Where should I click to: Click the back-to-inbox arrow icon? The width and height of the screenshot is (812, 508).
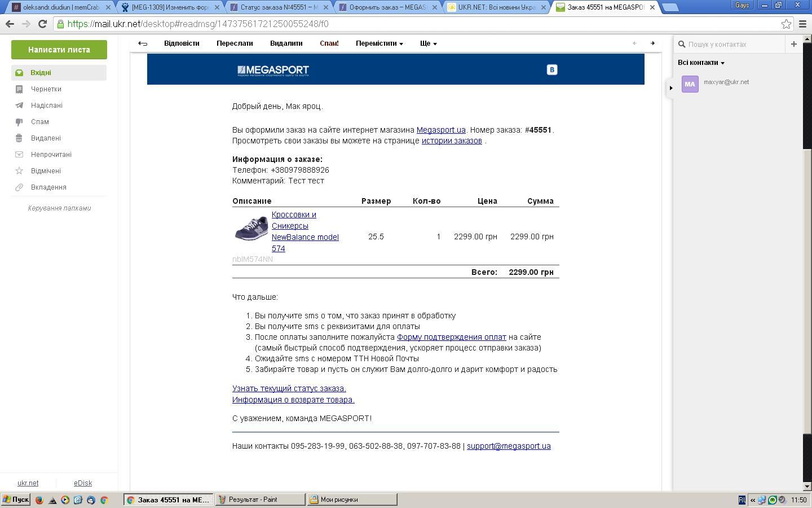click(143, 43)
